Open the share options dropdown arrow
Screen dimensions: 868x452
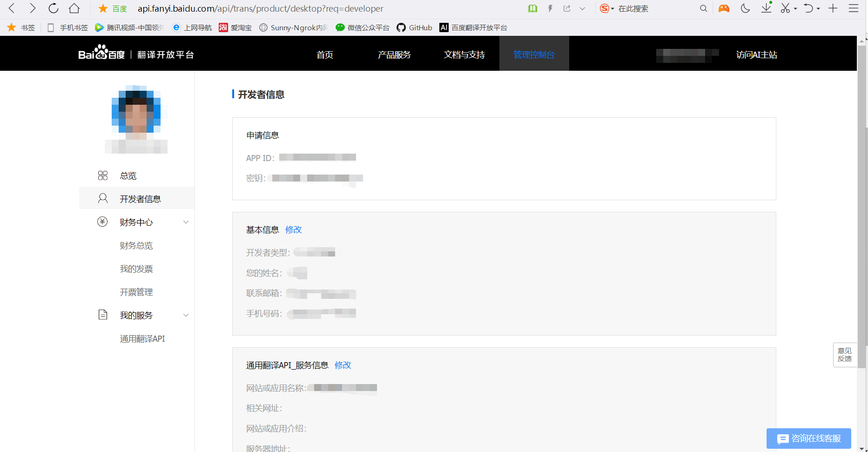tap(582, 8)
